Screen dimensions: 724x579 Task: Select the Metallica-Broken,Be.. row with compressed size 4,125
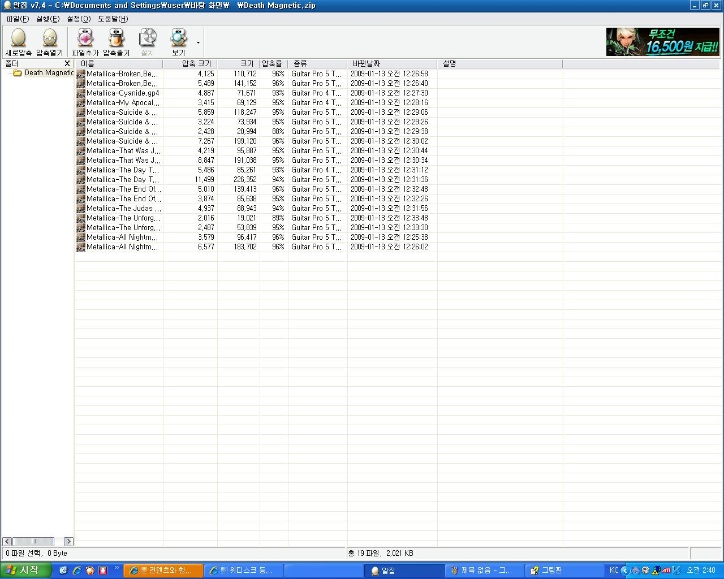pos(256,73)
